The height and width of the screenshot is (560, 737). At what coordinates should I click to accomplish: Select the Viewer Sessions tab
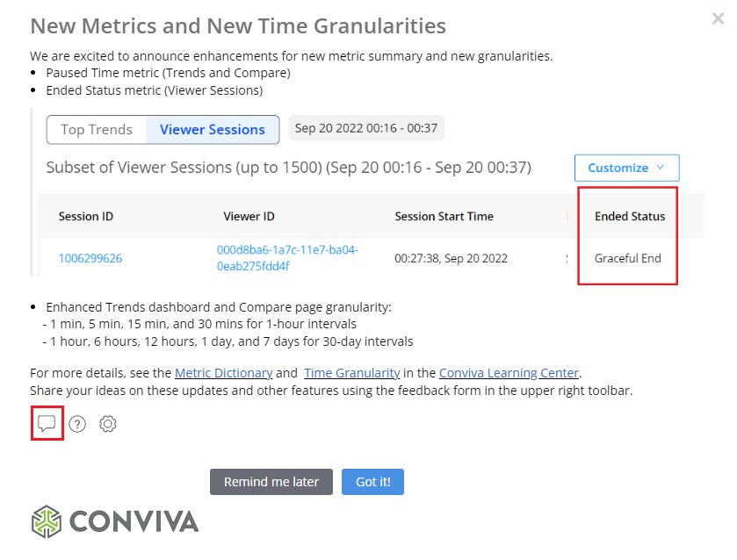pyautogui.click(x=213, y=129)
